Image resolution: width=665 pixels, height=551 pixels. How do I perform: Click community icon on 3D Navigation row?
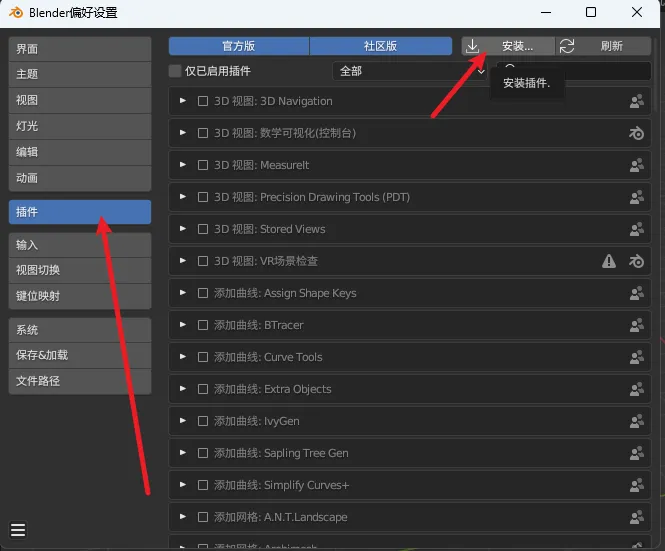click(637, 101)
